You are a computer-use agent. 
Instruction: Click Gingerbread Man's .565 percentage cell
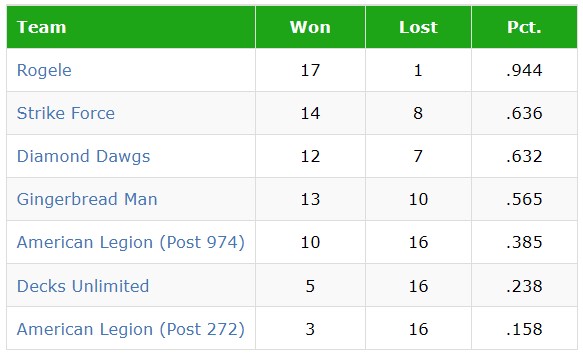click(524, 199)
